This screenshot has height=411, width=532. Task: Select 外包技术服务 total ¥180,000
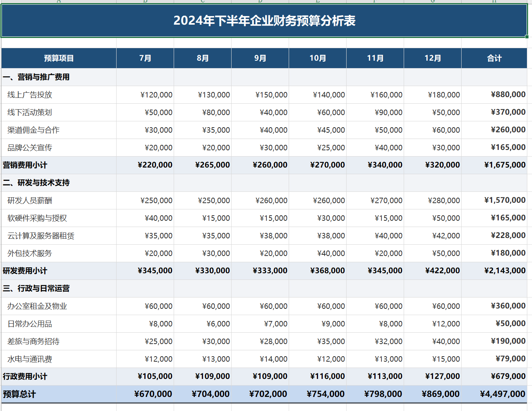494,253
